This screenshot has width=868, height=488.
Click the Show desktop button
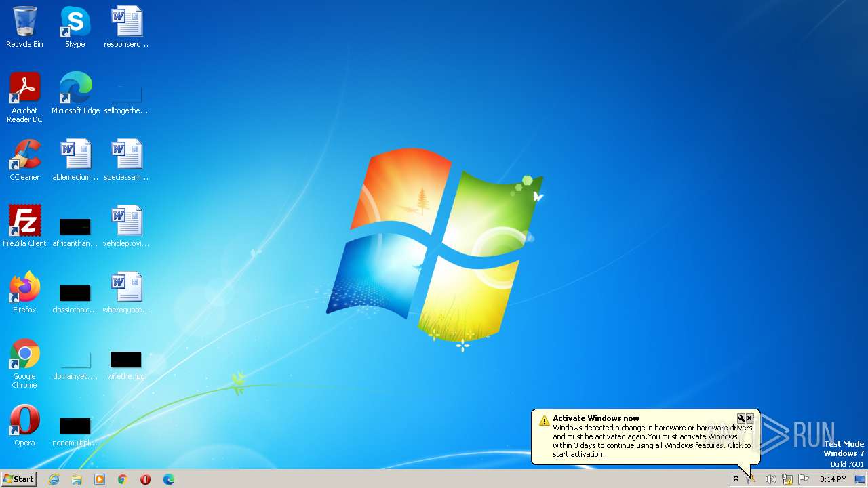860,479
